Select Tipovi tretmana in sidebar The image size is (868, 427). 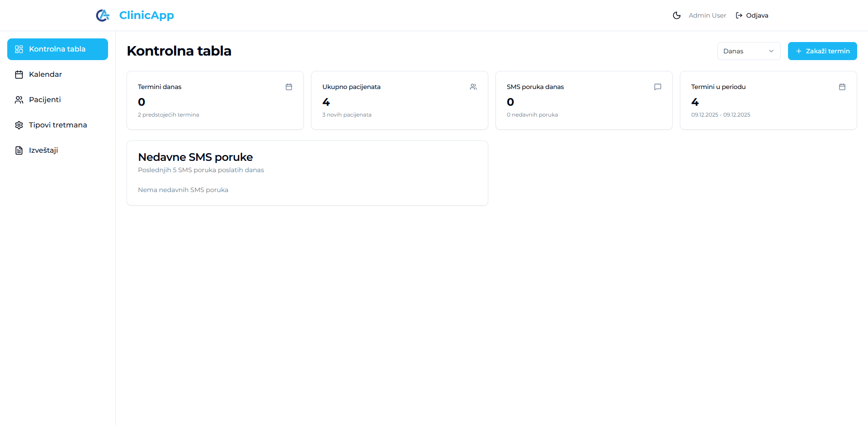57,125
